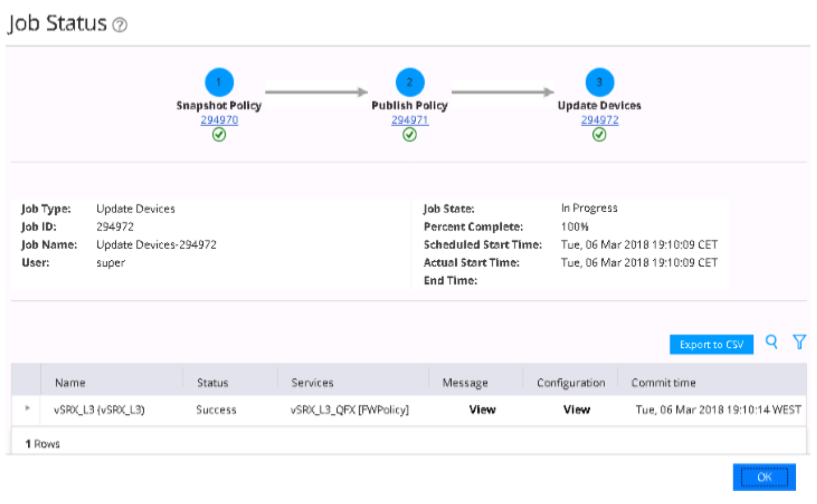Viewport: 817px width, 504px height.
Task: View the Message for vSRX_L3
Action: click(482, 410)
